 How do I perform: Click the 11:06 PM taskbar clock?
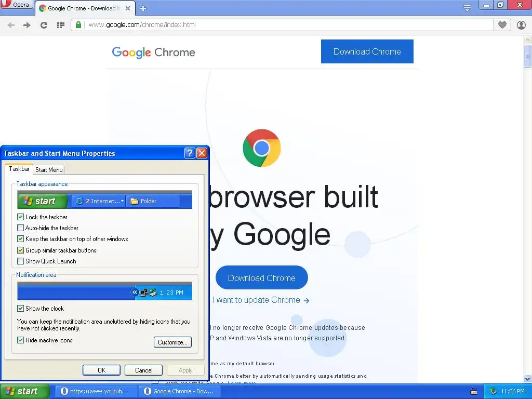[513, 391]
